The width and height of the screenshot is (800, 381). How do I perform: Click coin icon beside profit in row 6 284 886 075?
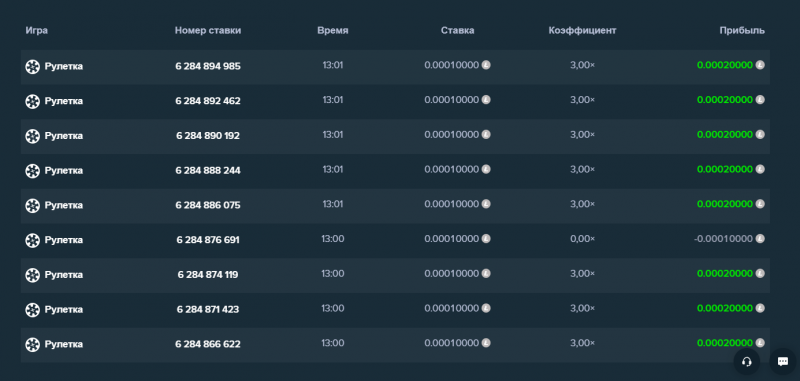[760, 204]
